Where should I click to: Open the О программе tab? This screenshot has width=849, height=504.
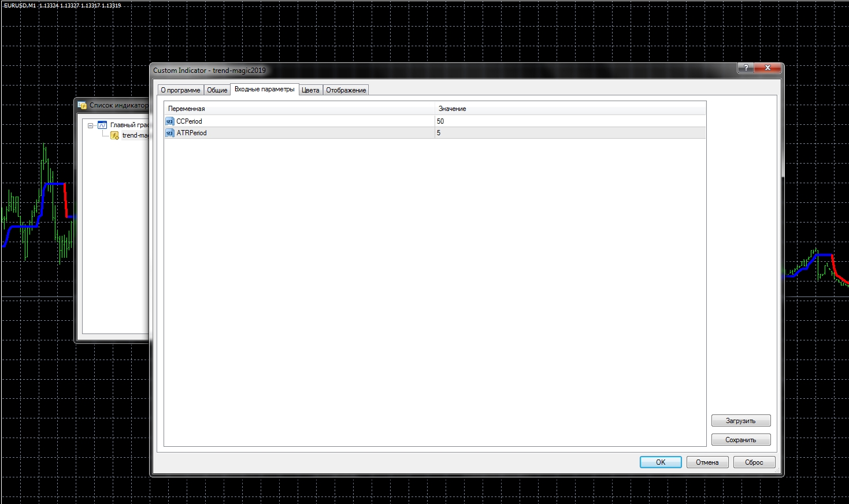[x=180, y=90]
